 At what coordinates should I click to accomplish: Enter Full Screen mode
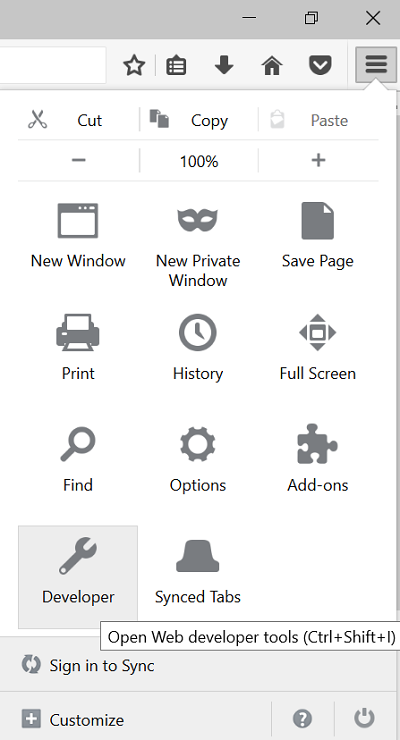(318, 347)
